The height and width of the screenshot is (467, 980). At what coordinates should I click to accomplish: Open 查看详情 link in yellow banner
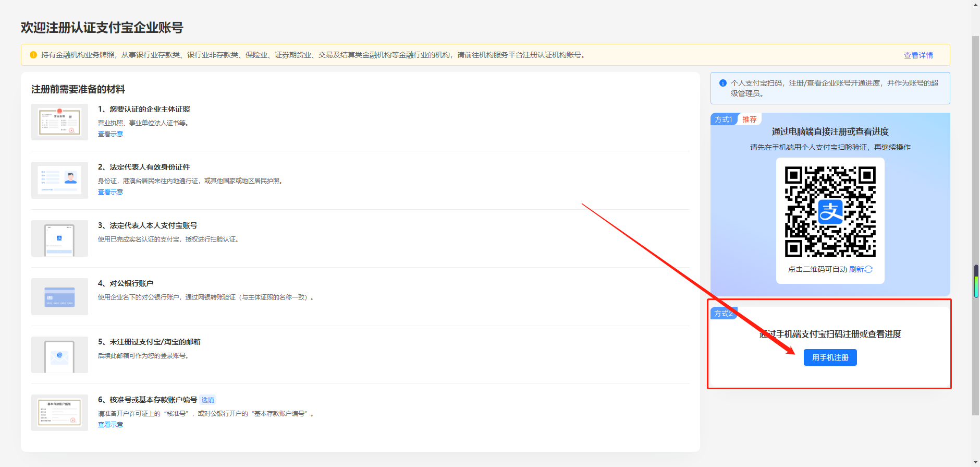[918, 55]
